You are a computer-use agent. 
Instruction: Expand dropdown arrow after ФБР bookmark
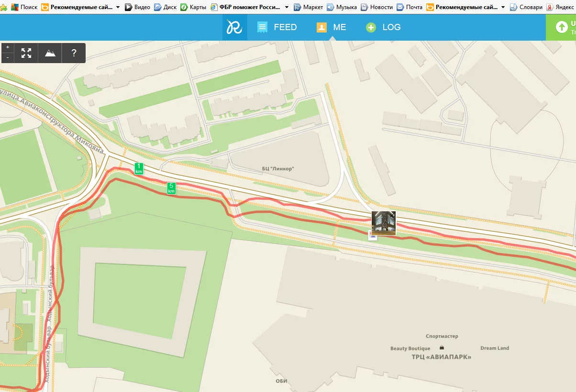(x=287, y=7)
